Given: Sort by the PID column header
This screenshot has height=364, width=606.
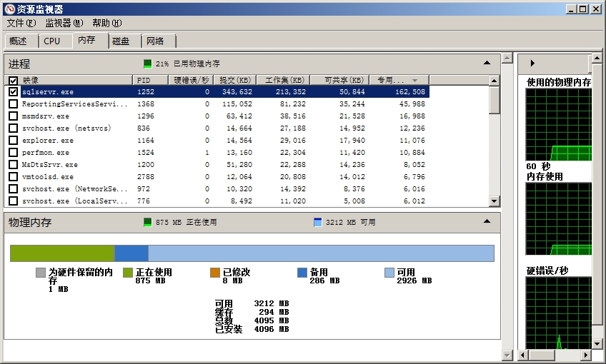Looking at the screenshot, I should point(151,80).
